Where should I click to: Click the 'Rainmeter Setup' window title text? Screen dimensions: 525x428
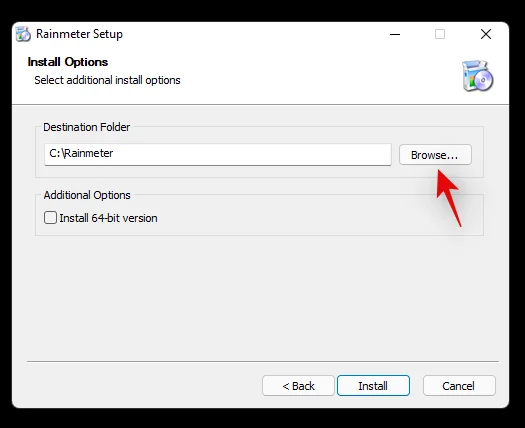(79, 34)
